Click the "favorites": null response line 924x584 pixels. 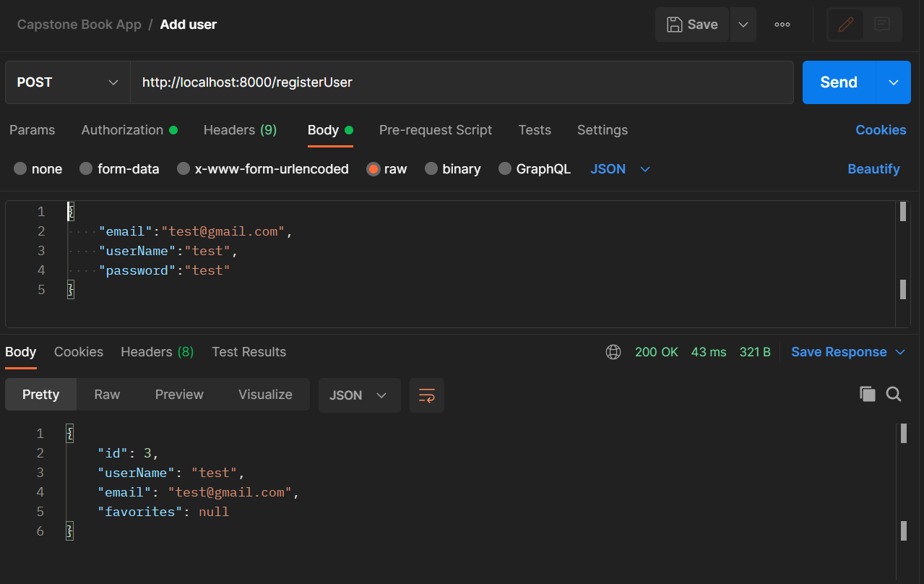[163, 512]
